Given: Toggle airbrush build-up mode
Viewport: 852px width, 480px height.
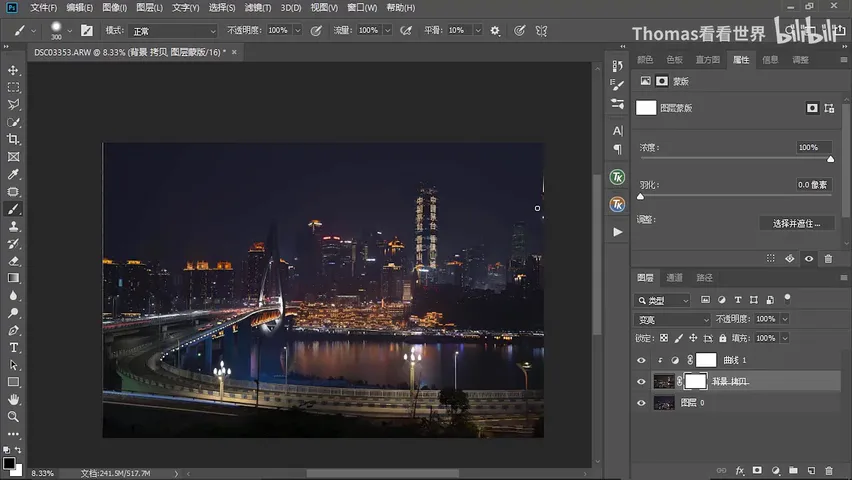Looking at the screenshot, I should pos(406,31).
